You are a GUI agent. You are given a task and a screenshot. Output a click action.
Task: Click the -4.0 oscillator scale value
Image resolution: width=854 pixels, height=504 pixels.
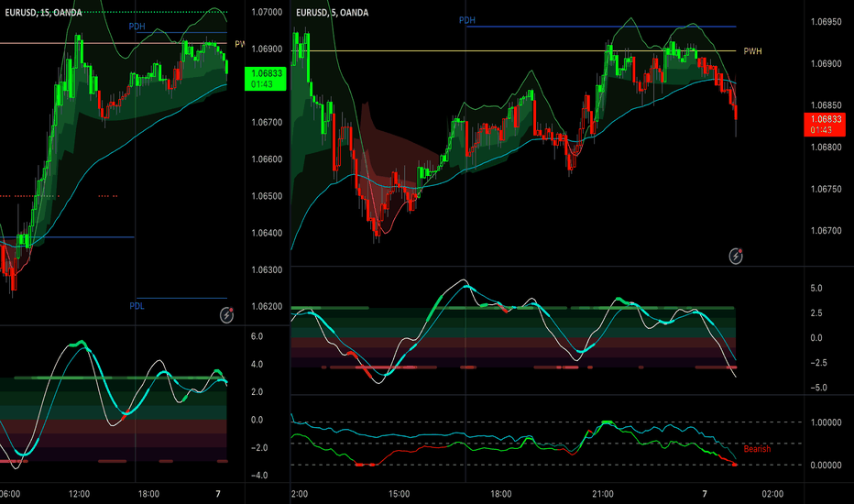coord(258,475)
